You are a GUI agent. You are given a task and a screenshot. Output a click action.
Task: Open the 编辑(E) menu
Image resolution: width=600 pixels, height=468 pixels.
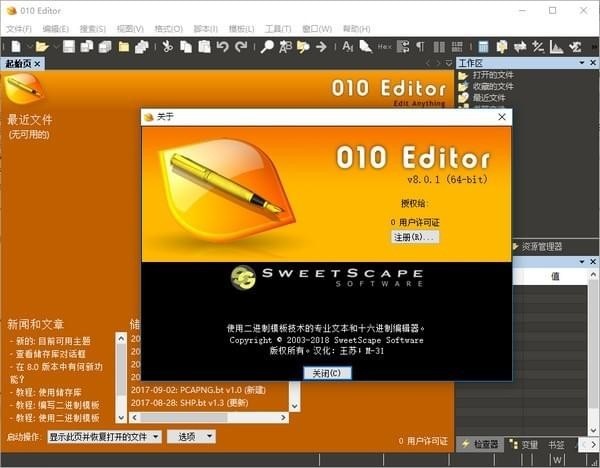coord(55,29)
